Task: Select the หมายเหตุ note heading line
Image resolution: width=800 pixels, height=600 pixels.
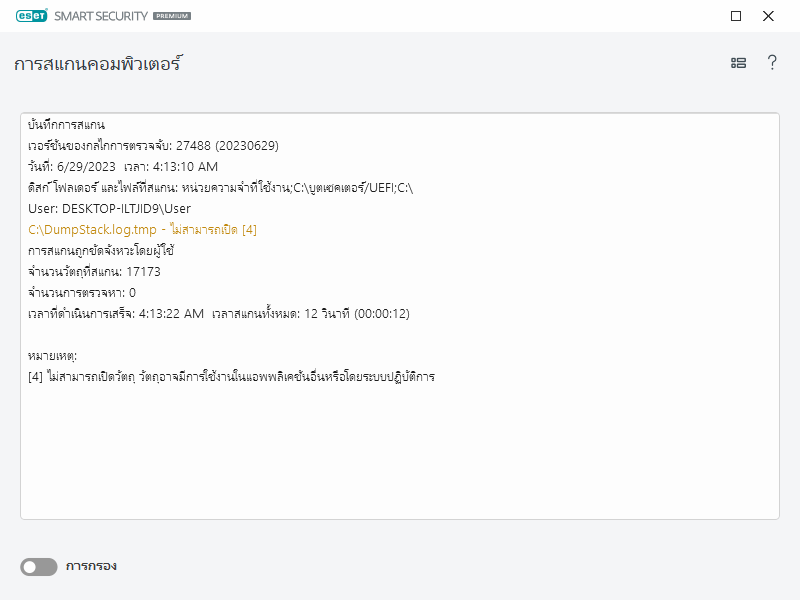Action: (53, 355)
